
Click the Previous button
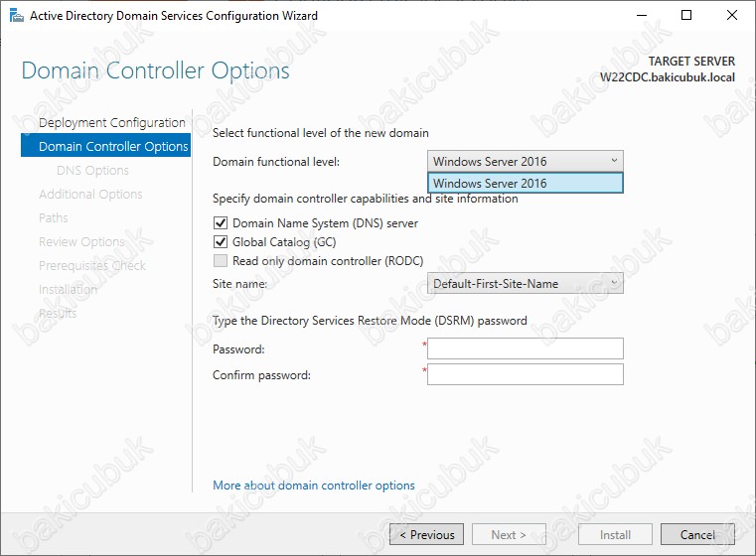click(427, 534)
